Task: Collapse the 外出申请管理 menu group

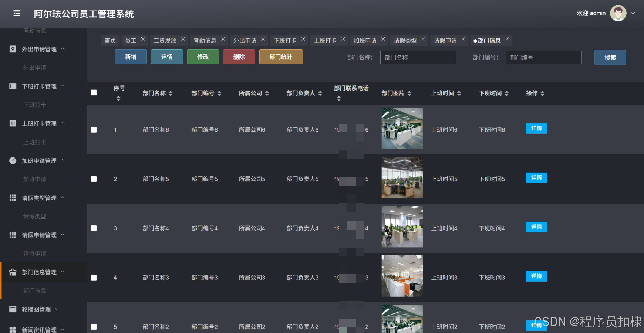Action: (x=63, y=49)
